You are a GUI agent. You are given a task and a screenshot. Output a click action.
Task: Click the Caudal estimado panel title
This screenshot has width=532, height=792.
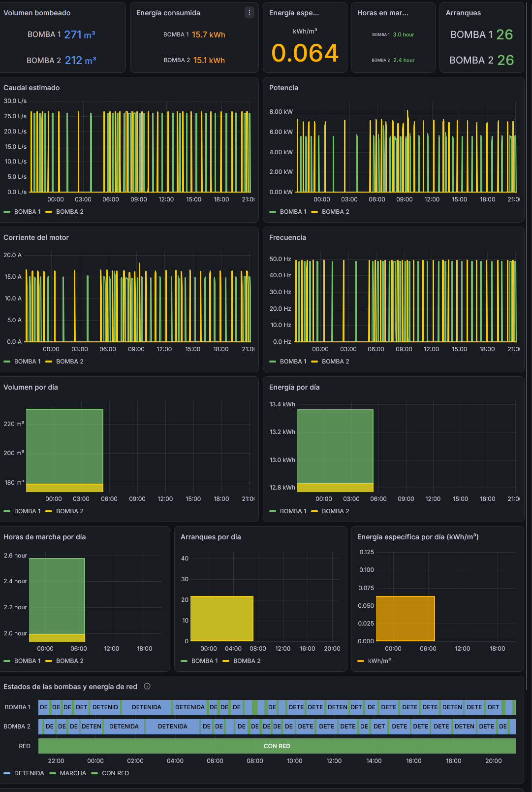31,88
